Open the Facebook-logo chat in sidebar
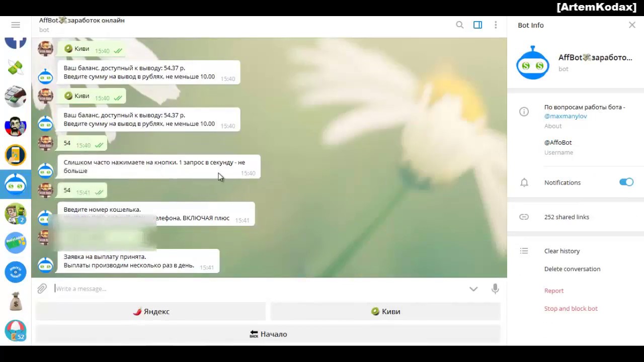Viewport: 644px width, 362px height. pyautogui.click(x=16, y=43)
